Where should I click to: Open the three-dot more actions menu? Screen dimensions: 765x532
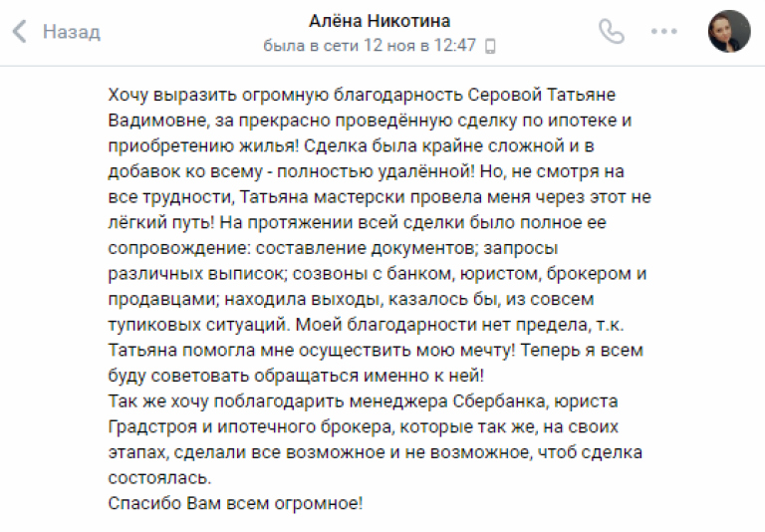click(664, 31)
